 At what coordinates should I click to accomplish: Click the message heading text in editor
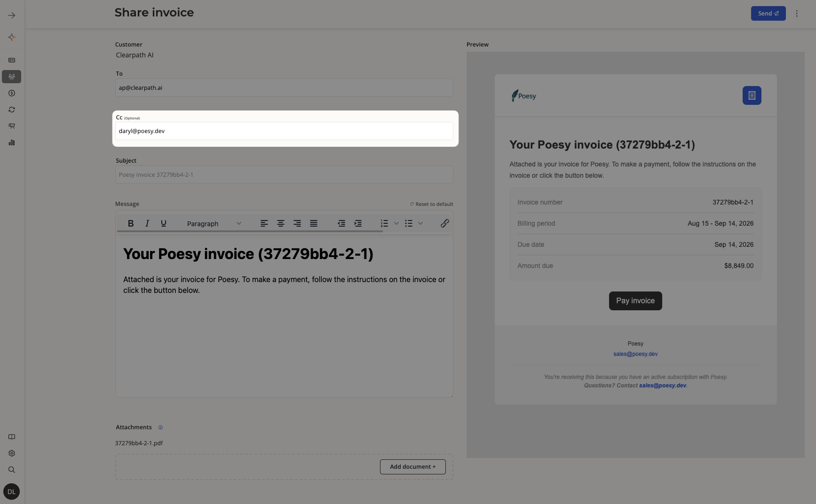248,254
